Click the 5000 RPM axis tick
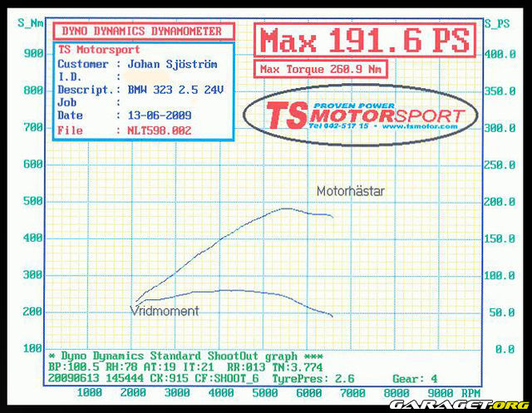532x413 pixels. [264, 393]
